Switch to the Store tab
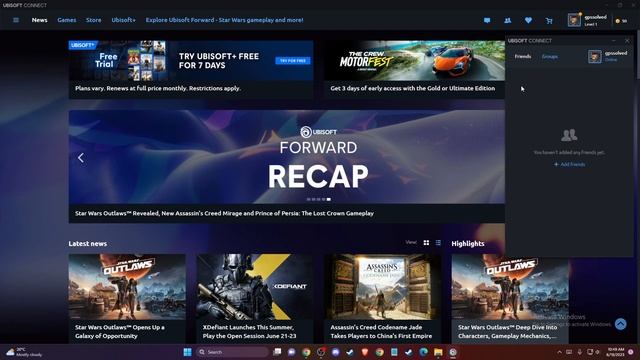Viewport: 640px width, 360px height. [x=93, y=20]
